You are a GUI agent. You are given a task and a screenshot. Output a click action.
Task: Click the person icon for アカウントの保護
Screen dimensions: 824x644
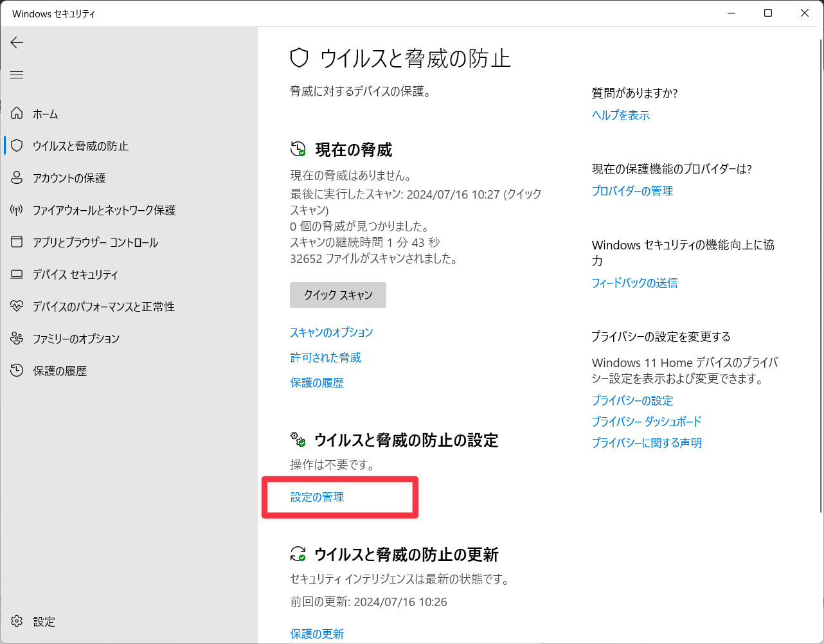[x=17, y=178]
